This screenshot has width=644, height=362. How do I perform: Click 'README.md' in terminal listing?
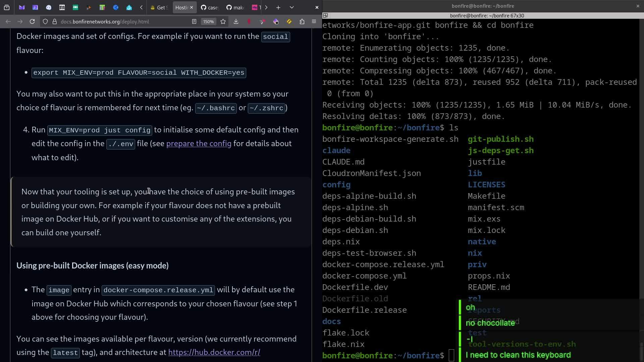point(489,287)
